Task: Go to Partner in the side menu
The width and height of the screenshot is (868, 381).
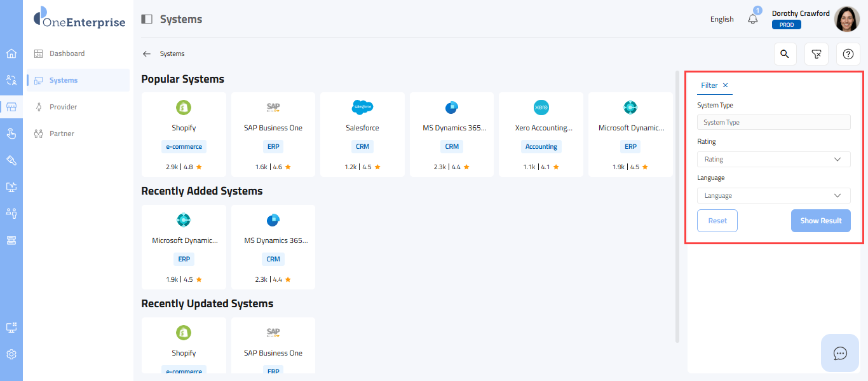Action: 62,134
